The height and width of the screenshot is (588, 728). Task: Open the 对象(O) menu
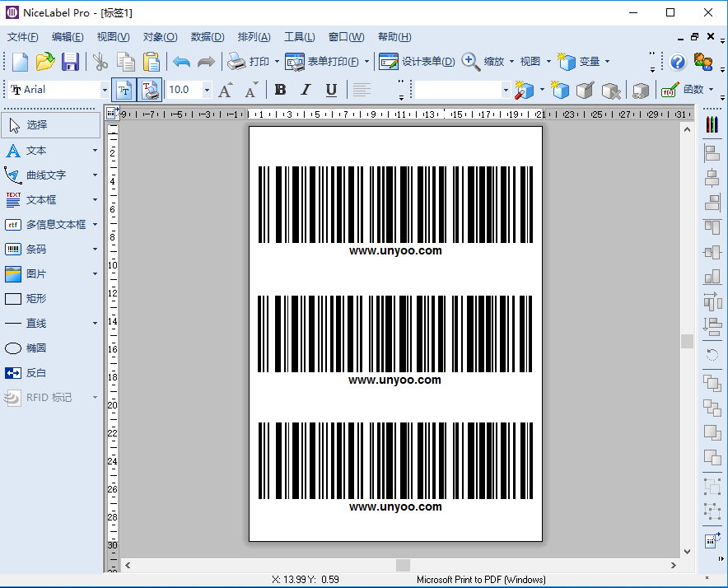pos(161,37)
